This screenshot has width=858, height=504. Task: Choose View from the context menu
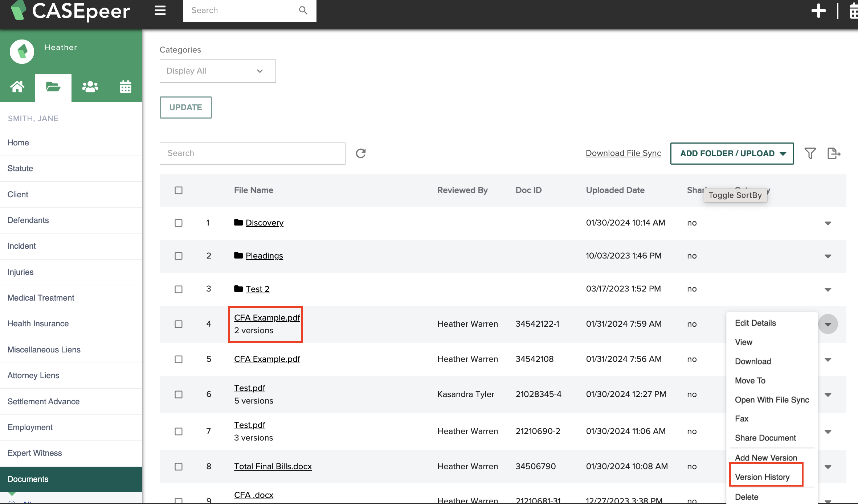tap(744, 342)
